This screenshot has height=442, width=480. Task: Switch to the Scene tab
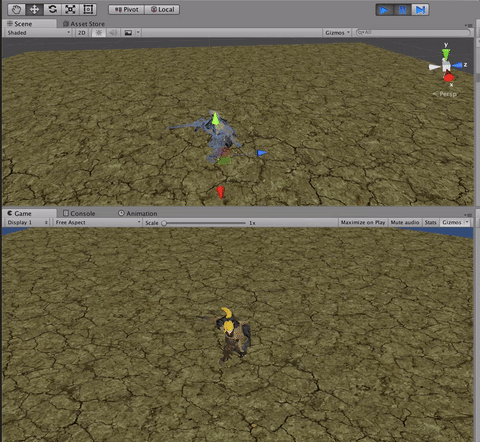(x=29, y=24)
